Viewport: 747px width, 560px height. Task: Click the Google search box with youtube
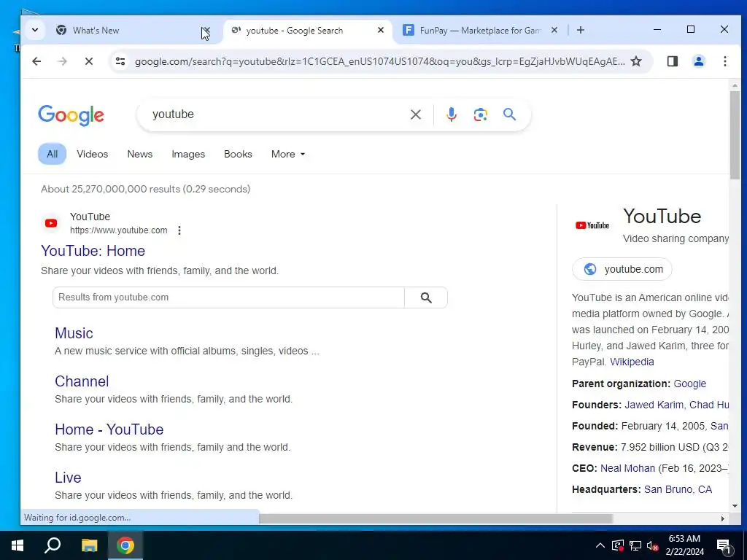pos(276,114)
